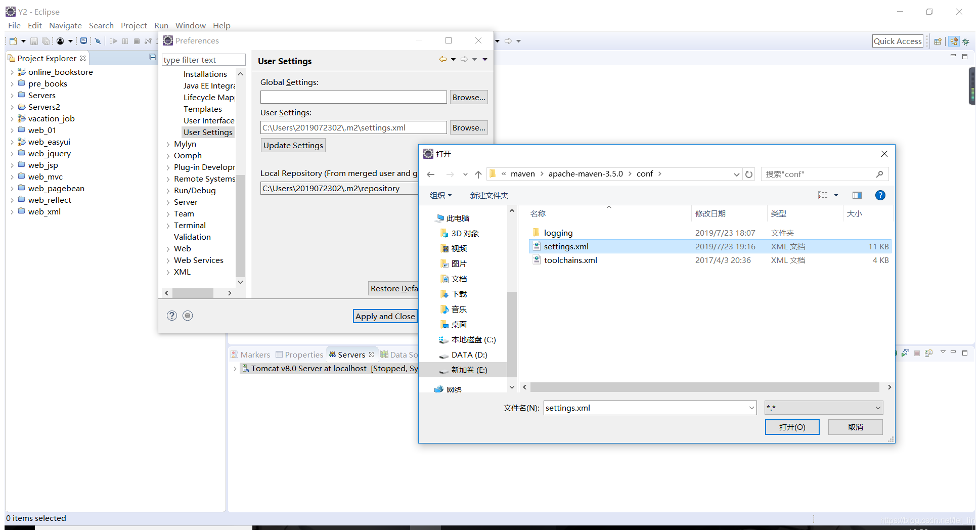980x530 pixels.
Task: Click the file list horizontal scrollbar
Action: click(704, 387)
